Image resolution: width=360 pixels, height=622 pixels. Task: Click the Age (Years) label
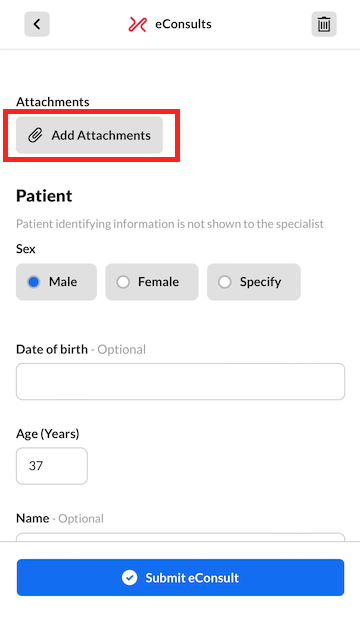click(x=48, y=434)
